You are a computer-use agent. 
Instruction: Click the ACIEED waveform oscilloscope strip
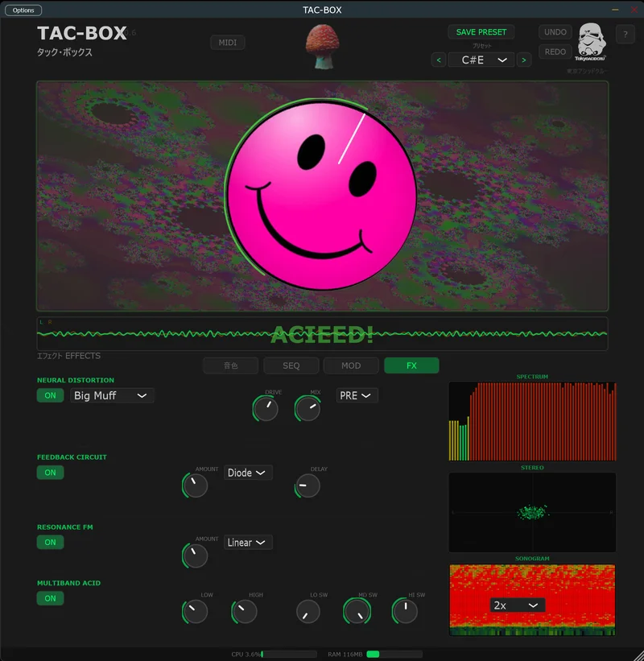point(320,330)
